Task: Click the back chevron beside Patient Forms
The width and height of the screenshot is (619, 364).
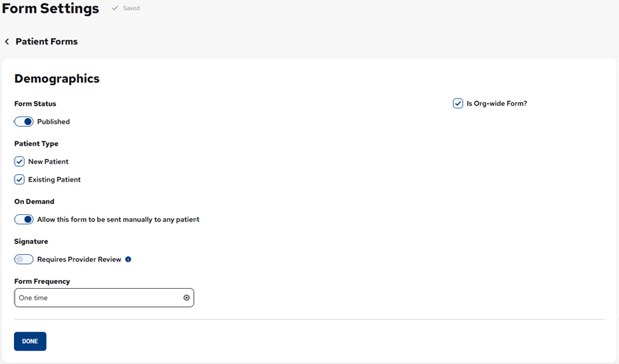Action: tap(7, 42)
